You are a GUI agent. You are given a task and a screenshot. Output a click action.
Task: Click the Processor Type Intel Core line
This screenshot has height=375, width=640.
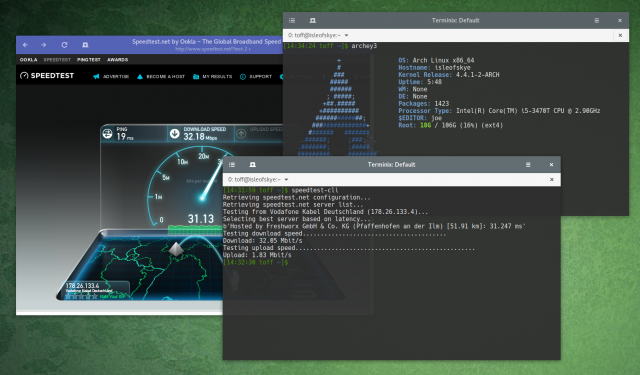click(x=499, y=111)
